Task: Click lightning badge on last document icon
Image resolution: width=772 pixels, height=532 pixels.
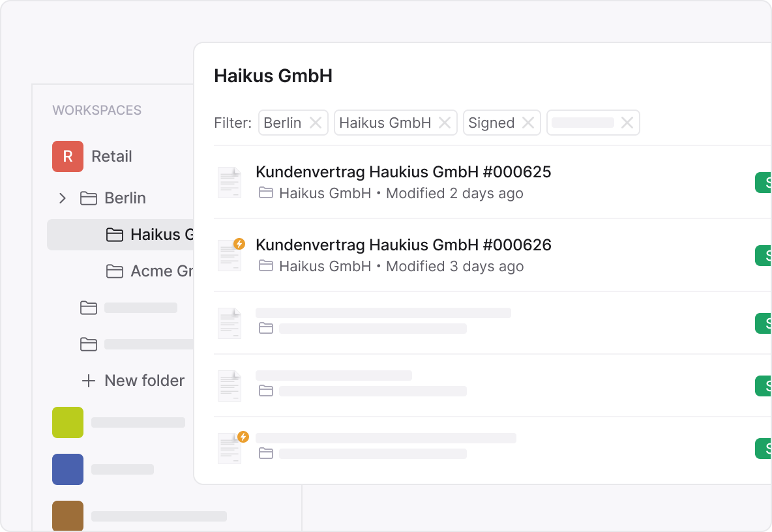Action: pos(243,437)
